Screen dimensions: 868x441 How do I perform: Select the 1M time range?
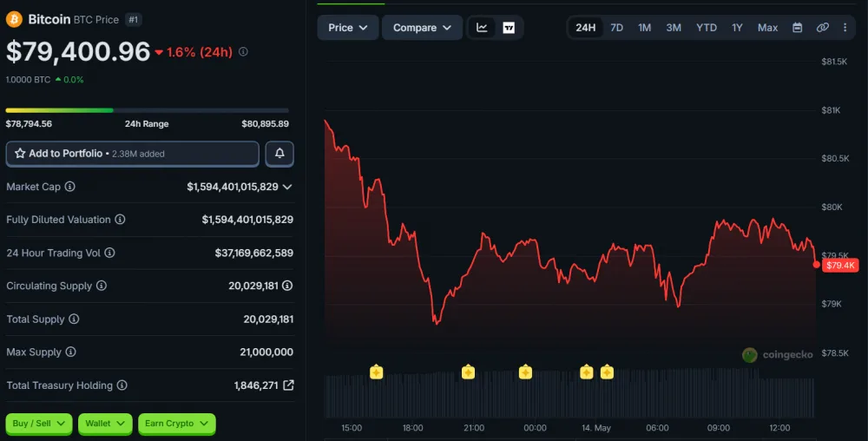644,28
